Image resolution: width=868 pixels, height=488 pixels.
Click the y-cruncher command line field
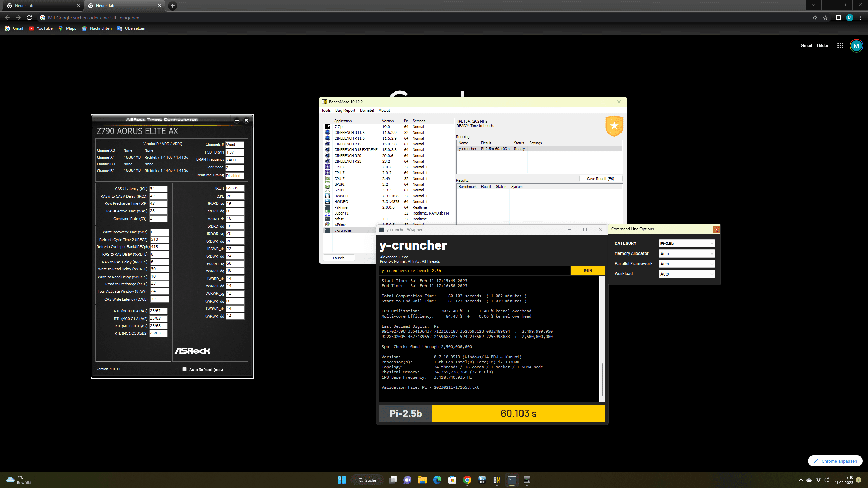click(x=475, y=271)
